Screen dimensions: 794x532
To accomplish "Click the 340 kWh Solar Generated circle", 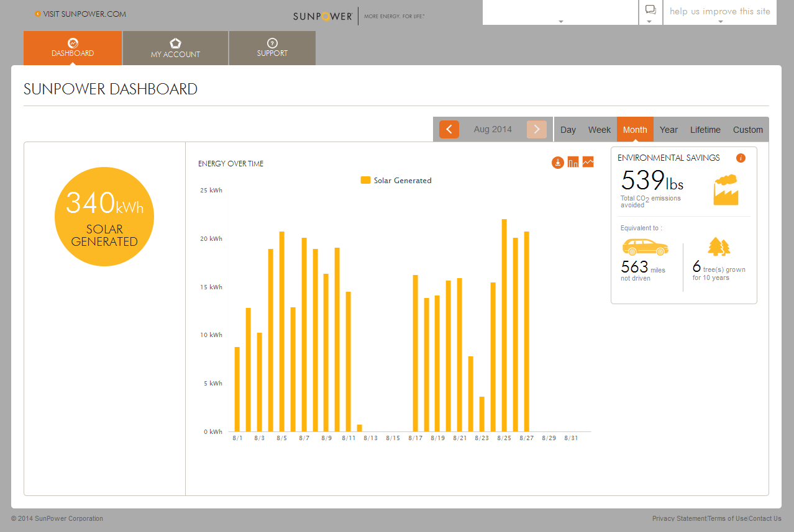I will 104,217.
